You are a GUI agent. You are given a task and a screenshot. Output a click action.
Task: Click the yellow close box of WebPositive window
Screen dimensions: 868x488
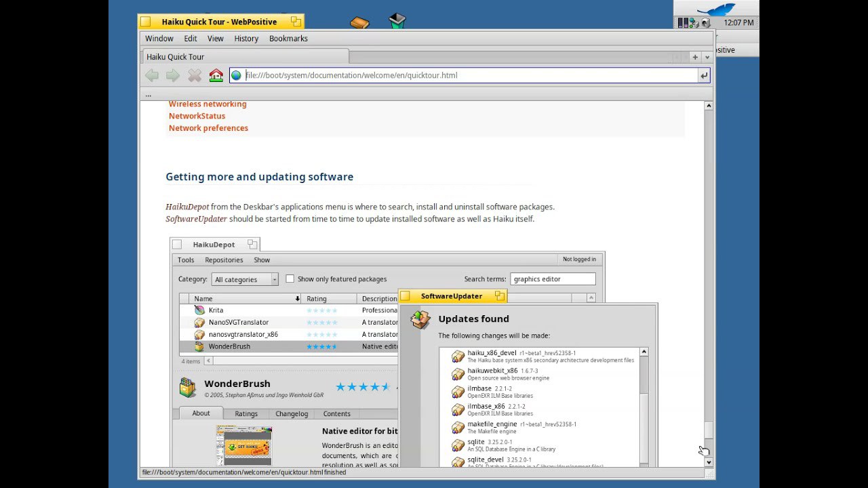pyautogui.click(x=145, y=22)
